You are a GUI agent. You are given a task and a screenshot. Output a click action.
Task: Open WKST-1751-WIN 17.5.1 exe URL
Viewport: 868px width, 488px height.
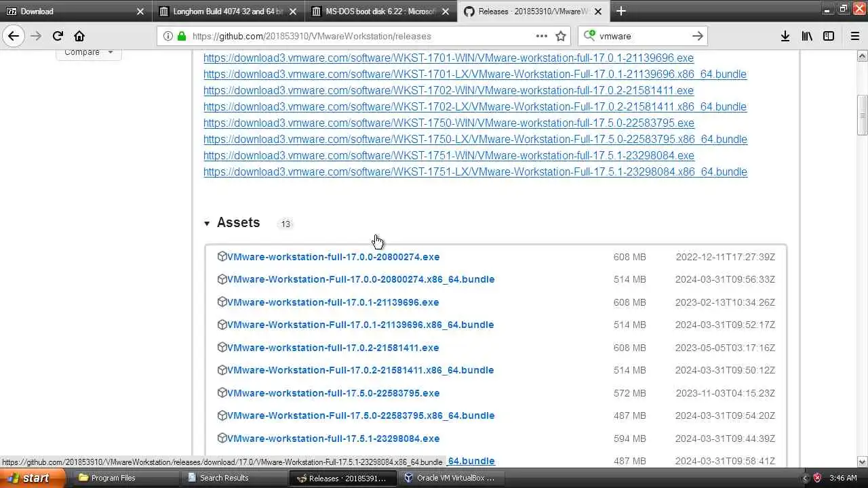click(449, 156)
